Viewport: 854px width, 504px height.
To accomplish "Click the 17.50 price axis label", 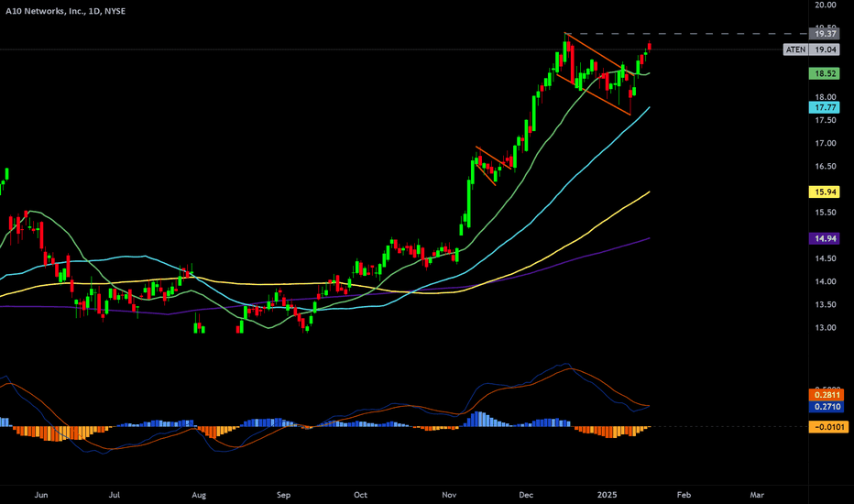I will point(825,120).
